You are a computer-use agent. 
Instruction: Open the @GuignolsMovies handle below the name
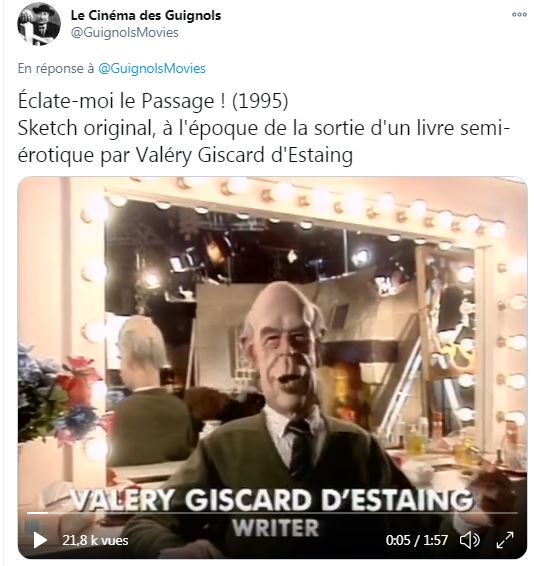pos(125,32)
